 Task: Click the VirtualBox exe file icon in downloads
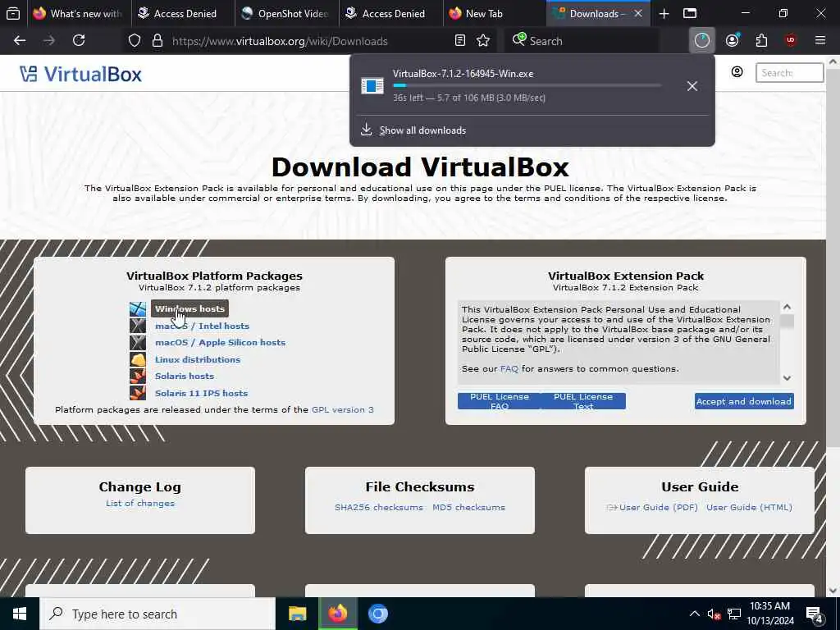tap(372, 85)
